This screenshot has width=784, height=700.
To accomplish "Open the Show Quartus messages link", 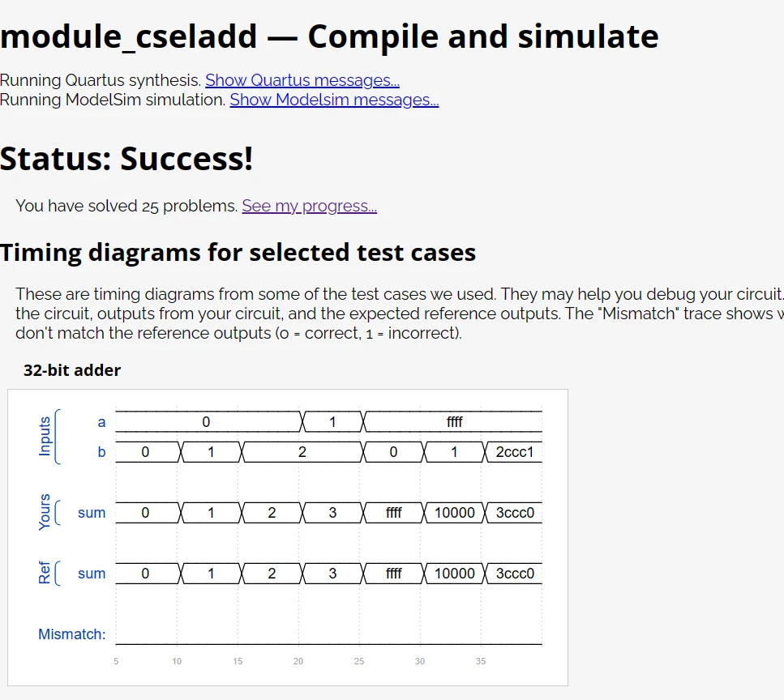I will click(302, 80).
